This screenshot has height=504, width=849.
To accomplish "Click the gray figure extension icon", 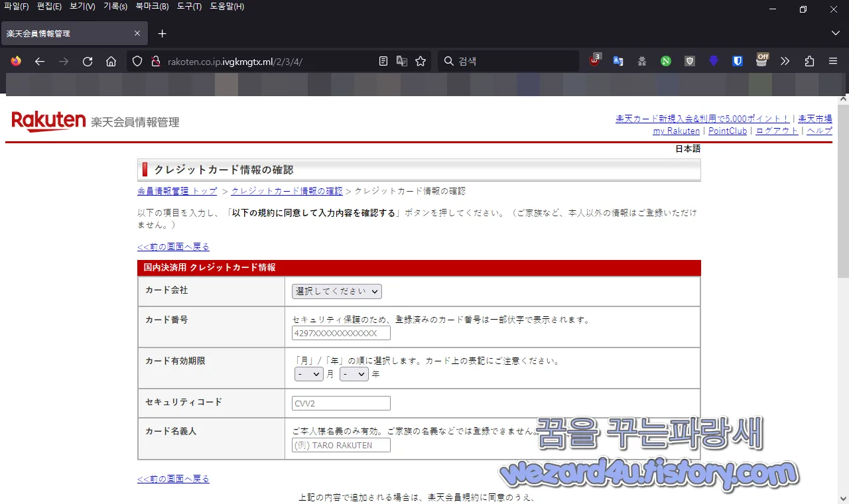I will [x=642, y=61].
